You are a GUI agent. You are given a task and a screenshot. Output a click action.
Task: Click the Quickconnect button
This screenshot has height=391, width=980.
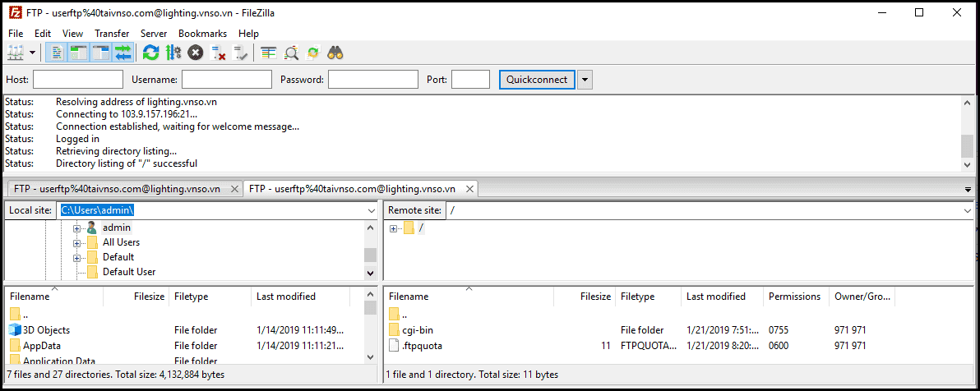click(537, 80)
